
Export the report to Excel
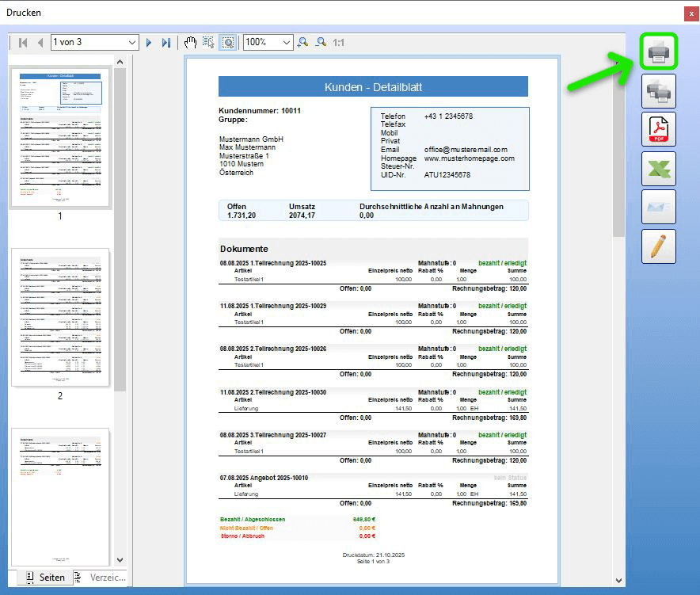(658, 169)
